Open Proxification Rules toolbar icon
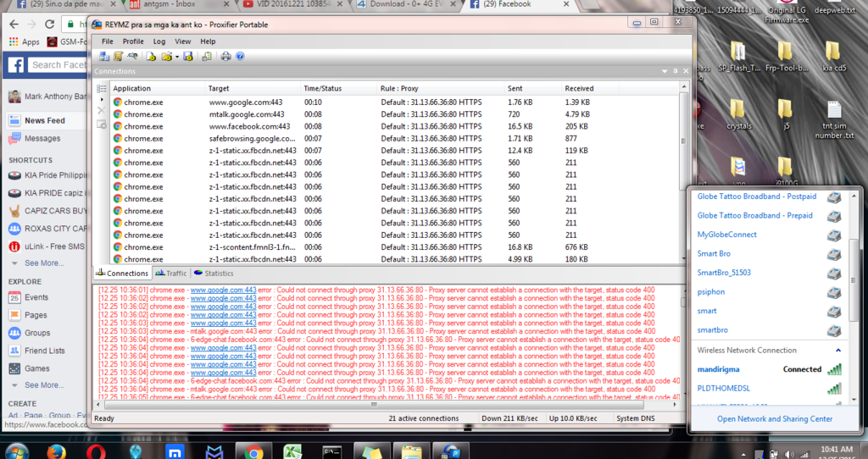 coord(118,57)
